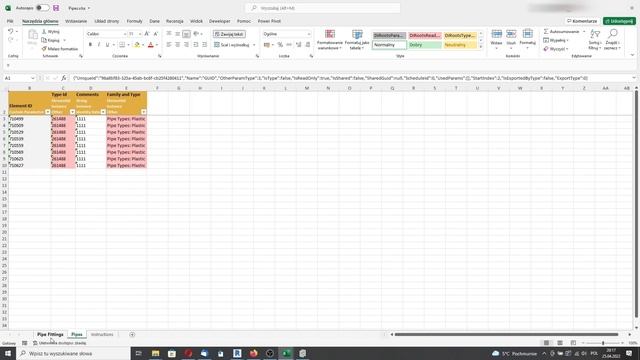The image size is (640, 360).
Task: Switch to the Power Pivot ribbon tab
Action: pyautogui.click(x=269, y=21)
